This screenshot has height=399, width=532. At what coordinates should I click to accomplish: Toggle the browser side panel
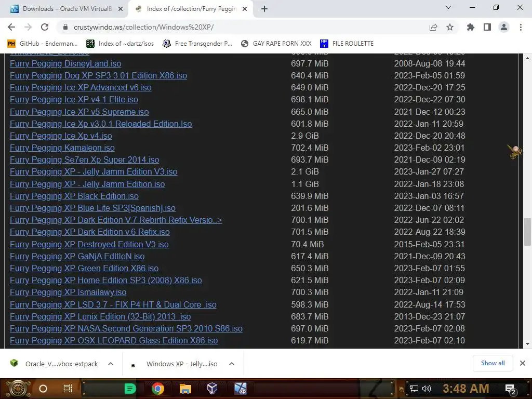[x=487, y=27]
